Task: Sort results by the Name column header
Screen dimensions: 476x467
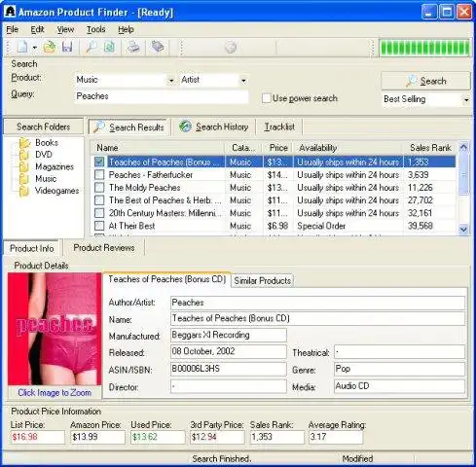Action: pyautogui.click(x=158, y=148)
